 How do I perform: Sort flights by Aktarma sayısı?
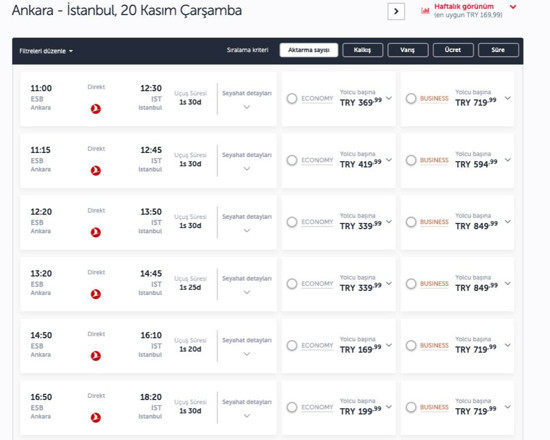click(x=309, y=50)
